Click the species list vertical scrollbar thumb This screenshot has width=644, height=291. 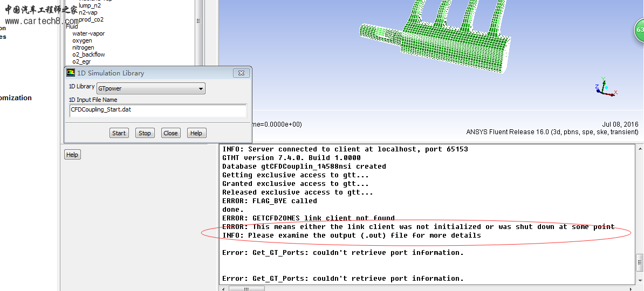point(199,22)
